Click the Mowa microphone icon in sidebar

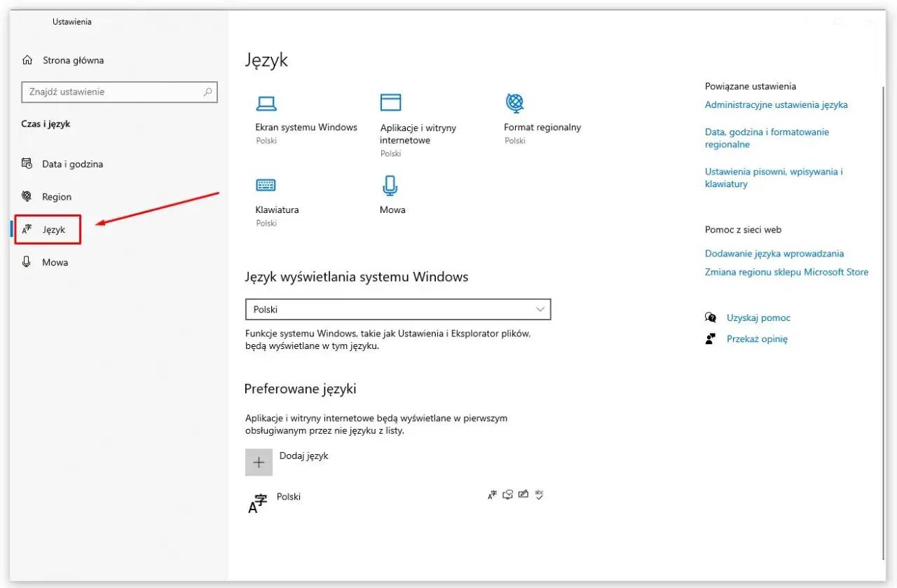pos(27,262)
